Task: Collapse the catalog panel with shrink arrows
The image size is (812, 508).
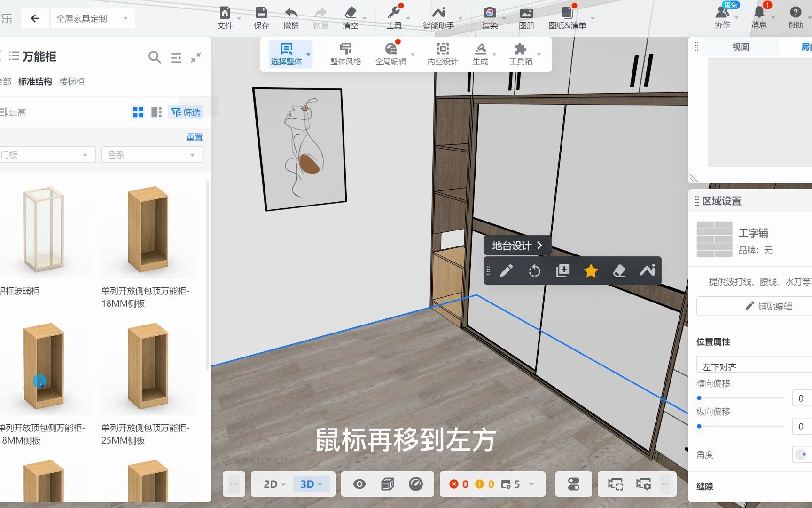Action: coord(196,57)
